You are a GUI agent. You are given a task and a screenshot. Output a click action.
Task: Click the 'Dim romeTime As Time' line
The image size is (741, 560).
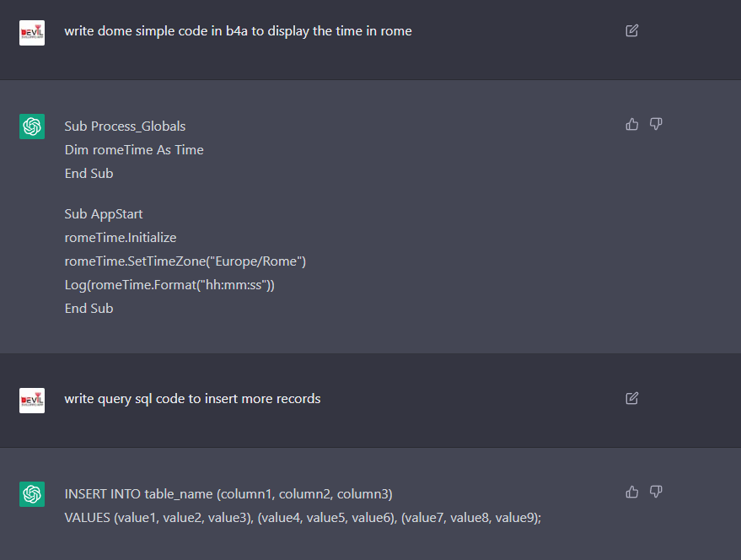(x=134, y=150)
